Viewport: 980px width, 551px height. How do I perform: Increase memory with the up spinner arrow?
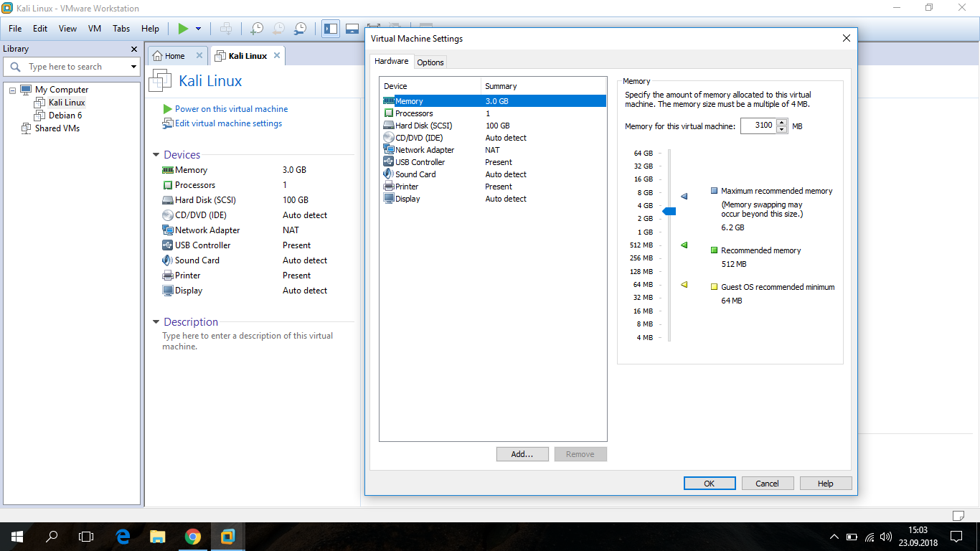[782, 122]
